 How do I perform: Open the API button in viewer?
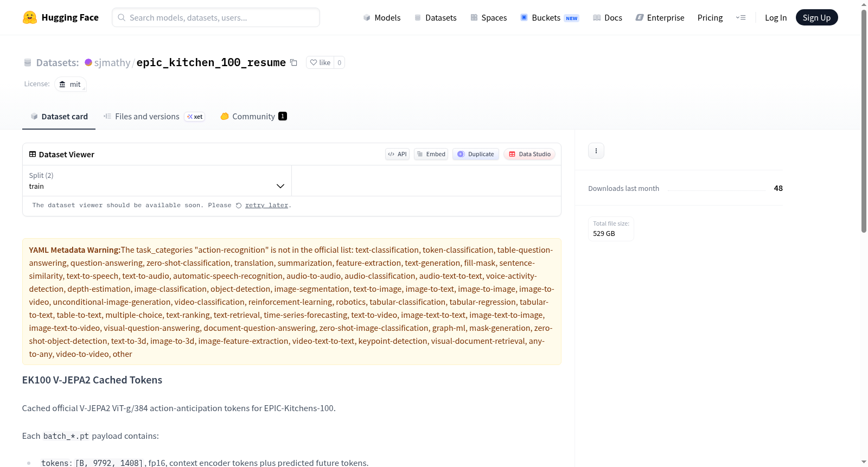397,154
